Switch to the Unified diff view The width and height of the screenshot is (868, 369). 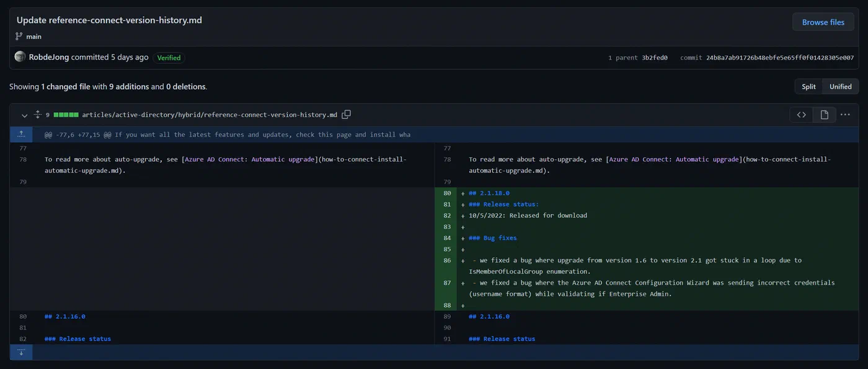(x=840, y=86)
